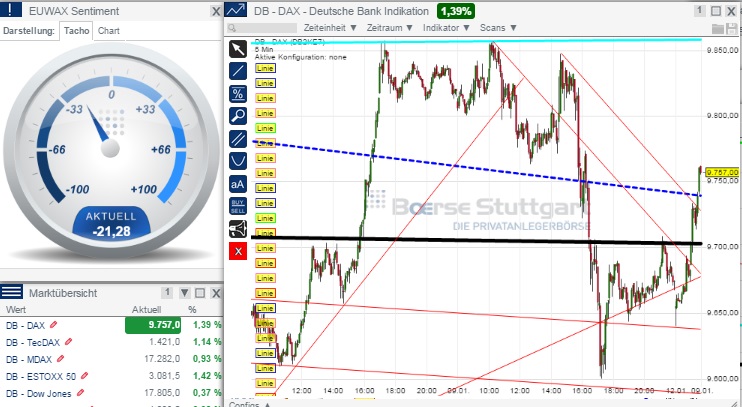The image size is (742, 407).
Task: Open the Marktübersicht hamburger menu icon
Action: tap(11, 292)
